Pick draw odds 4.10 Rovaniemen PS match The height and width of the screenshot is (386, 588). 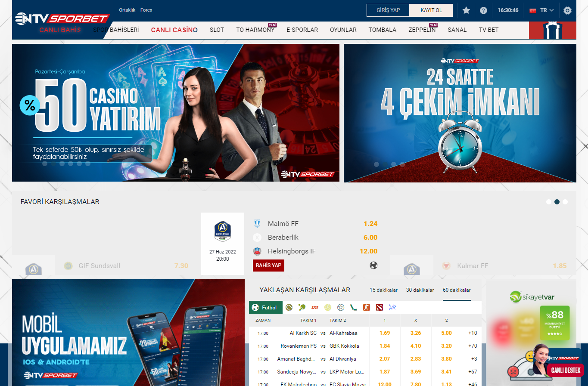[x=416, y=346]
